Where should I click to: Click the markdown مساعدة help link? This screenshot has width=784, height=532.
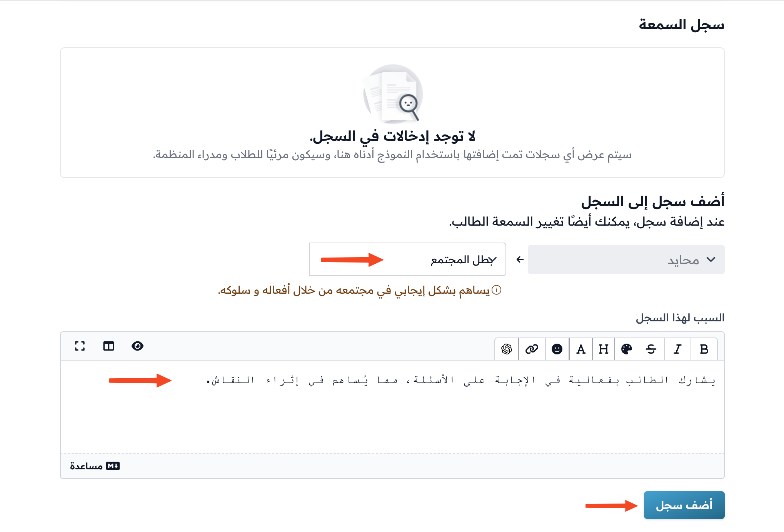(x=95, y=466)
